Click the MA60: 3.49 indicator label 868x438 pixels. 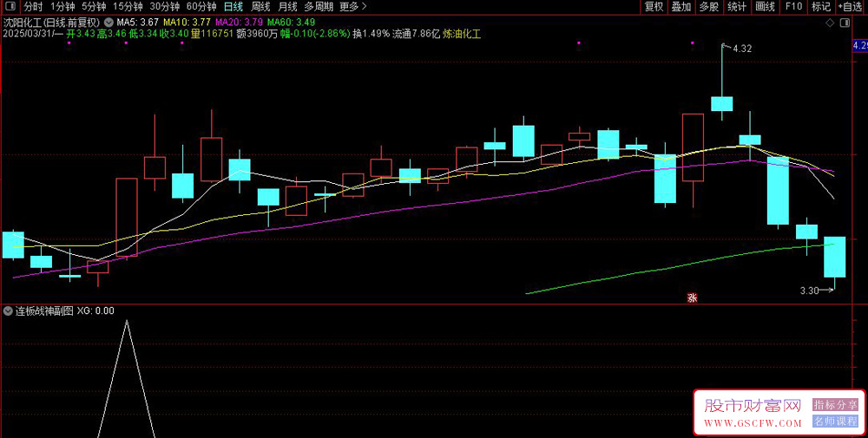click(291, 23)
